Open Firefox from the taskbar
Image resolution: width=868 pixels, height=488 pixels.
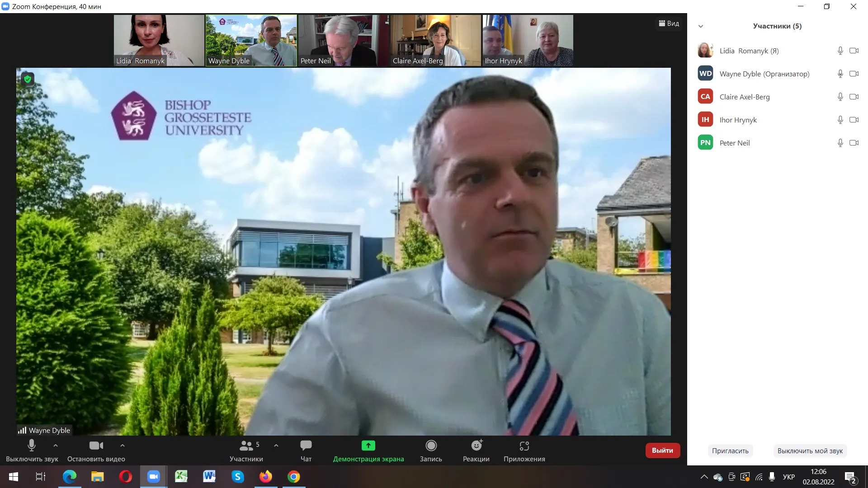click(266, 477)
